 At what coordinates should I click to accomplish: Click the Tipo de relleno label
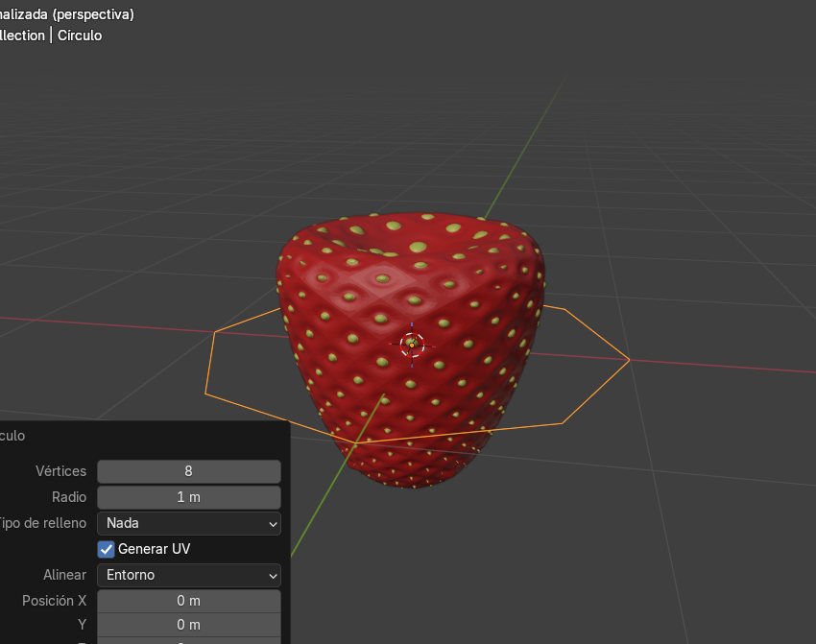tap(43, 523)
